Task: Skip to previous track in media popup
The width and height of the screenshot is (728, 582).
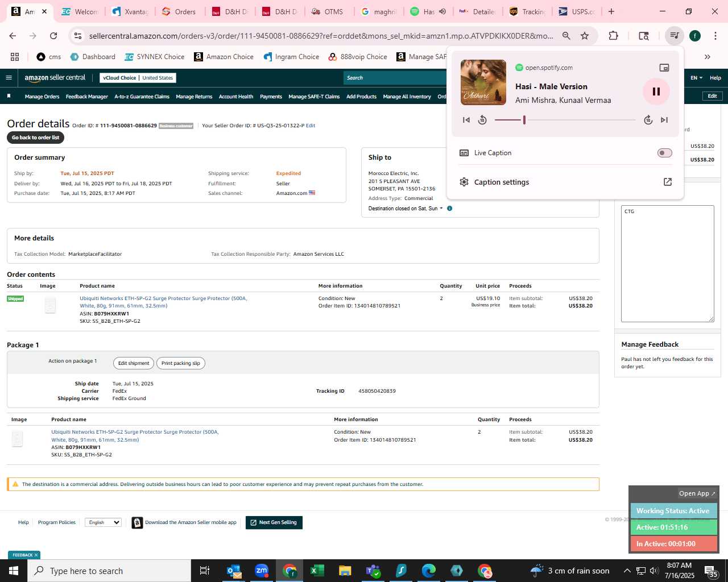Action: pyautogui.click(x=466, y=120)
